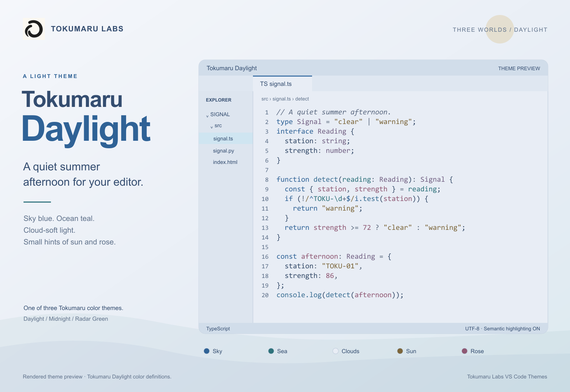
Task: Click the 'type Signal' code line
Action: [x=346, y=122]
